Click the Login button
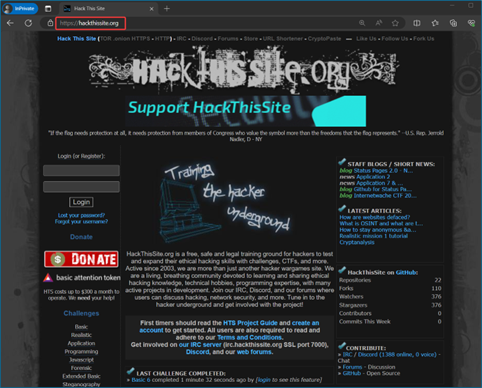Viewport: 482px width, 388px height. point(81,202)
